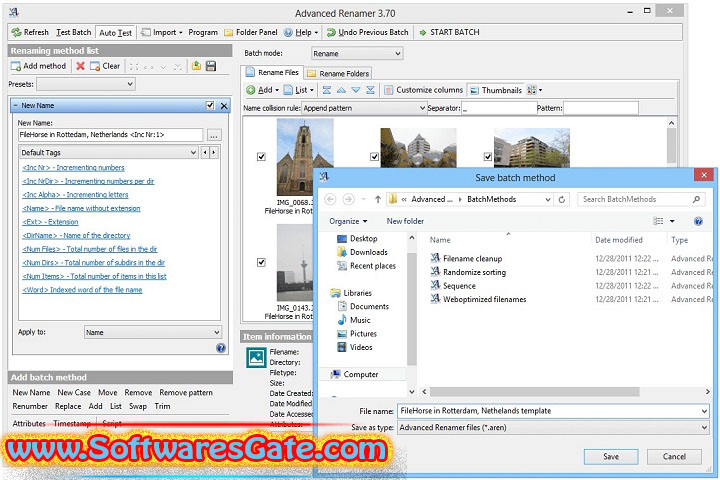720x480 pixels.
Task: Open the Apply to Name dropdown
Action: pos(152,332)
